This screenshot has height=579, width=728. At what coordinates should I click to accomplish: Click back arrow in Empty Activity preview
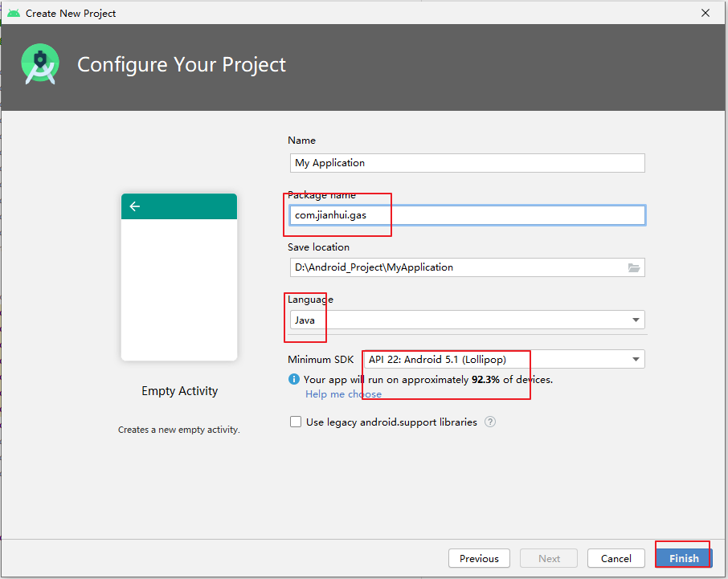tap(134, 206)
